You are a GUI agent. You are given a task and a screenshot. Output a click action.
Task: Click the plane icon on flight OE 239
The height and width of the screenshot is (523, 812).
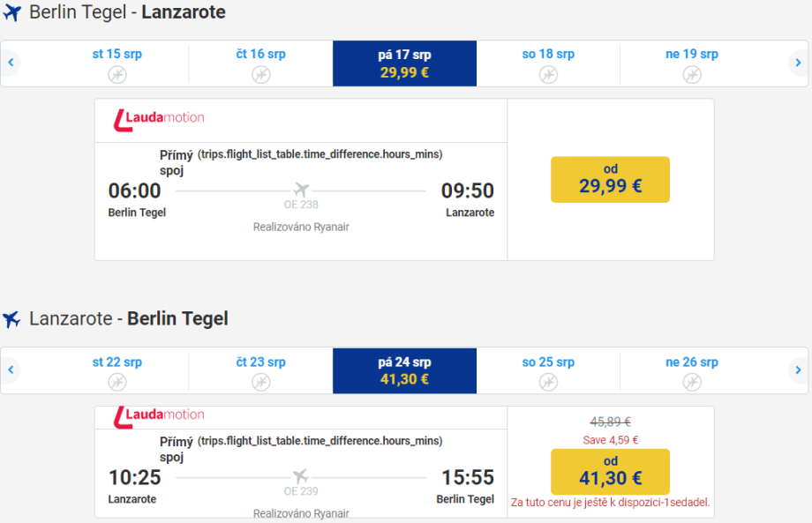301,476
